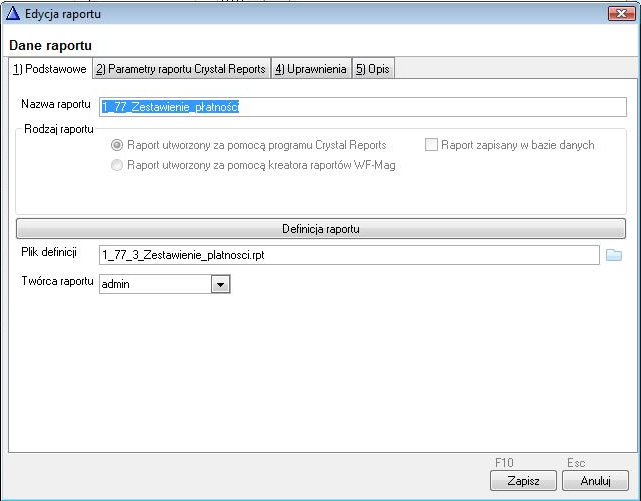The image size is (641, 501).
Task: Open the Parametry raportu Crystal Reports tab
Action: 180,69
